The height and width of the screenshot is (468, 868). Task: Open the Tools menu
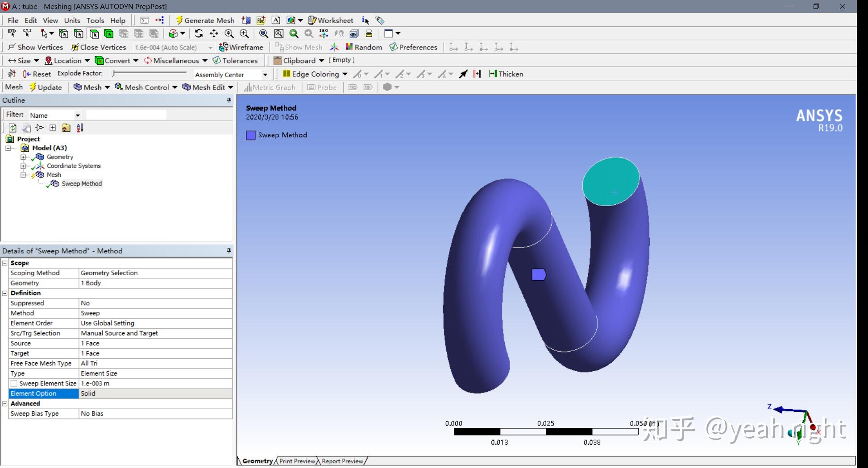coord(95,21)
